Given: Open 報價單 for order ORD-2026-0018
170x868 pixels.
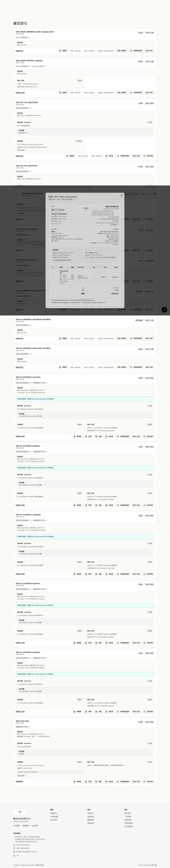Looking at the screenshot, I should pos(77,782).
